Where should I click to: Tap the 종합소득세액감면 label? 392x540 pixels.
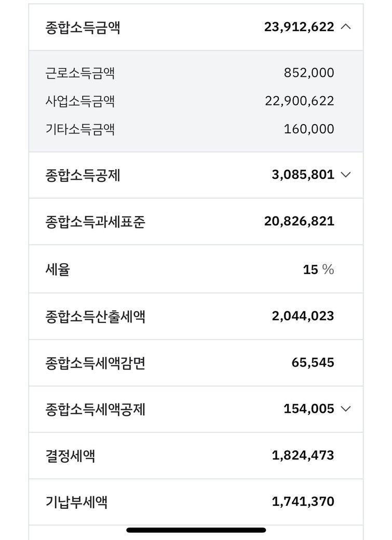click(x=96, y=362)
